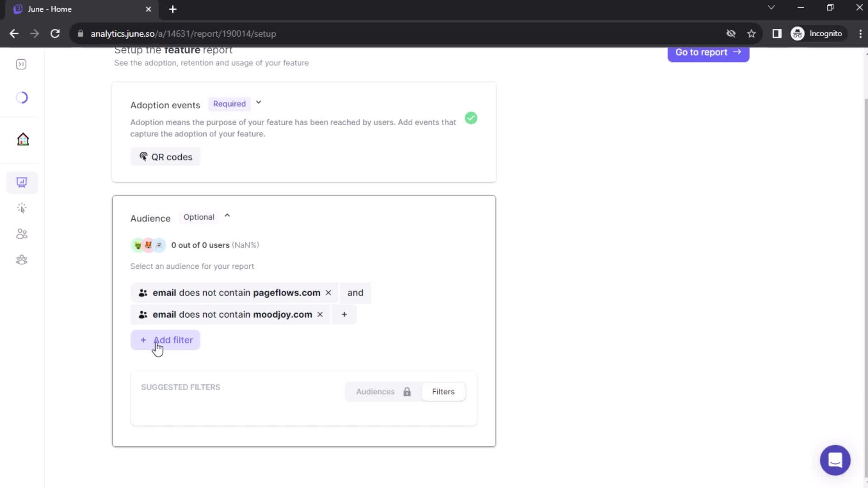Click QR codes adoption event chip
Screen dimensions: 868x488
[166, 157]
